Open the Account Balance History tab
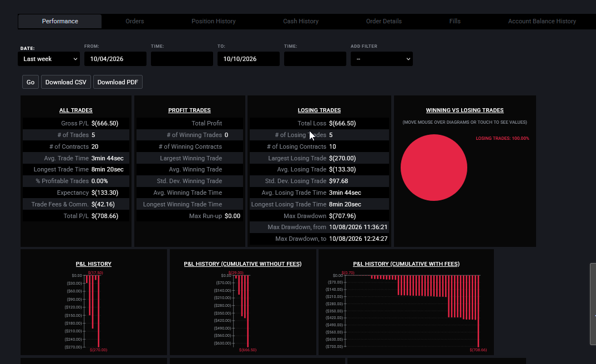 tap(542, 21)
